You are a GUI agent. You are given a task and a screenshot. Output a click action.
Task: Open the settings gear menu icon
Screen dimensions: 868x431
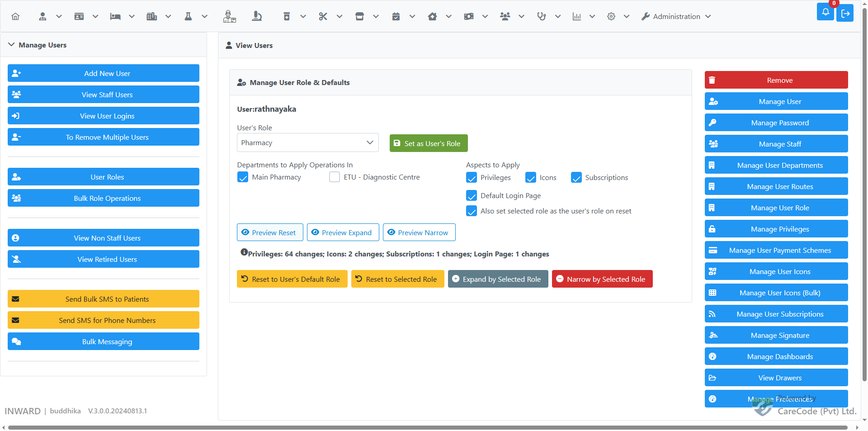pos(611,17)
